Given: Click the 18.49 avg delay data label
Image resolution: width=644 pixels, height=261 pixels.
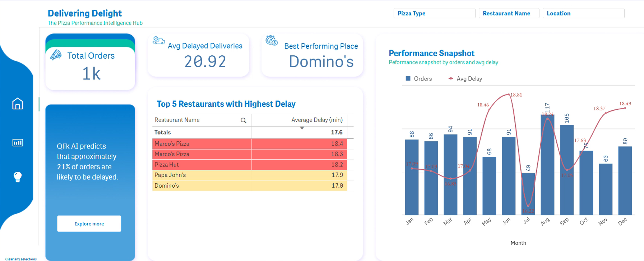Looking at the screenshot, I should [x=625, y=104].
